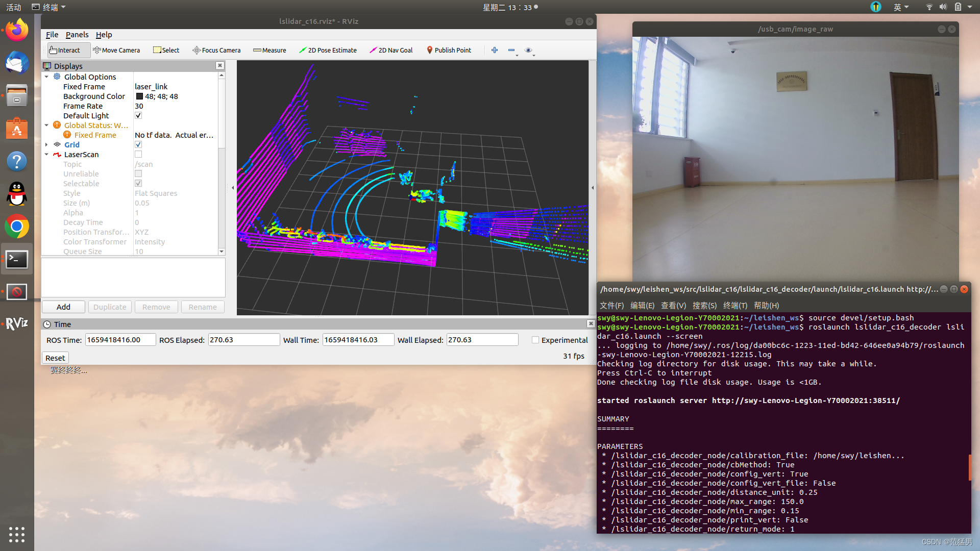
Task: Click the right side panel arrow
Action: 593,188
